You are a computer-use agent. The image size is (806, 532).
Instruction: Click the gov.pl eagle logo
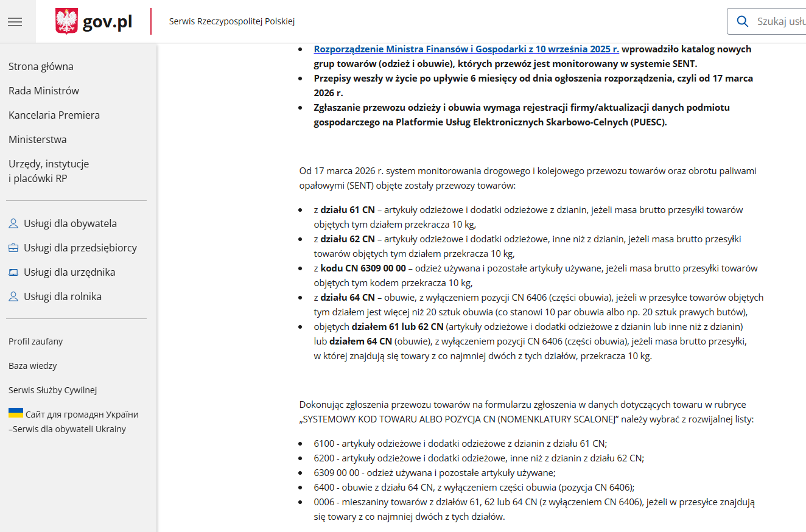[67, 22]
